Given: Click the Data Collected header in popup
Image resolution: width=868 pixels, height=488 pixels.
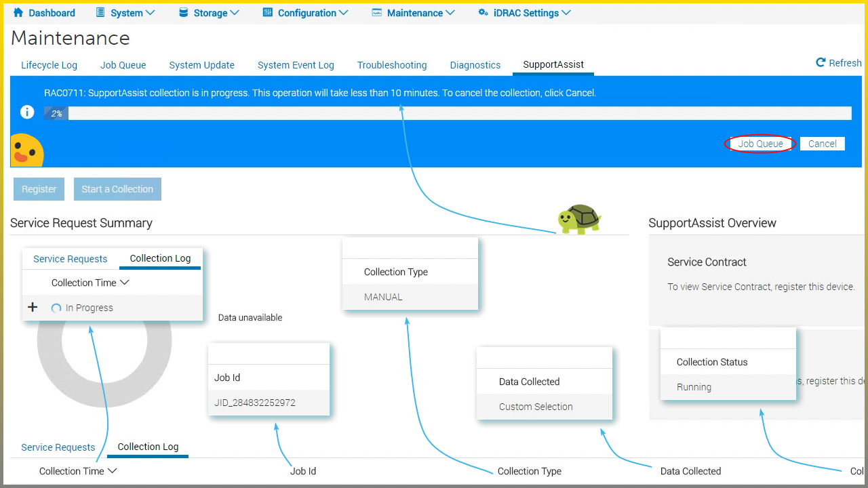Looking at the screenshot, I should coord(530,382).
